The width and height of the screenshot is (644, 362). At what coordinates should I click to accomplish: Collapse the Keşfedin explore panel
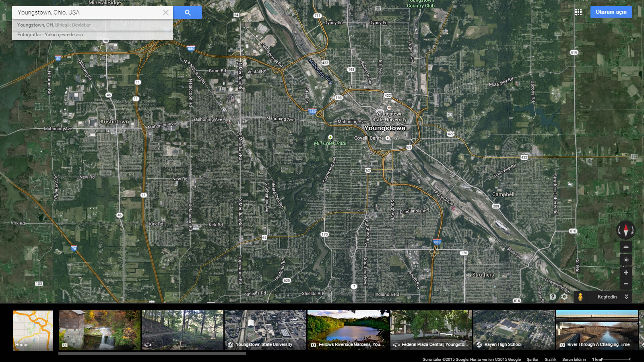pyautogui.click(x=626, y=297)
